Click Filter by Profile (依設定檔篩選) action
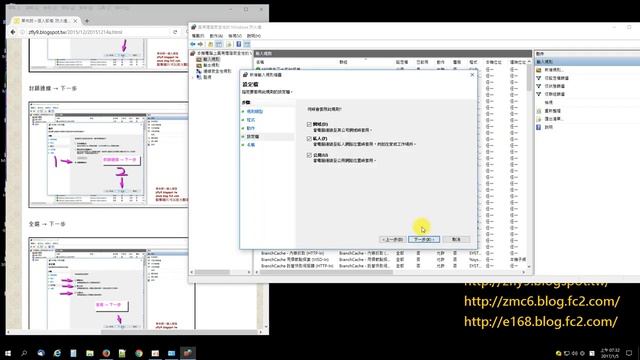 point(556,78)
